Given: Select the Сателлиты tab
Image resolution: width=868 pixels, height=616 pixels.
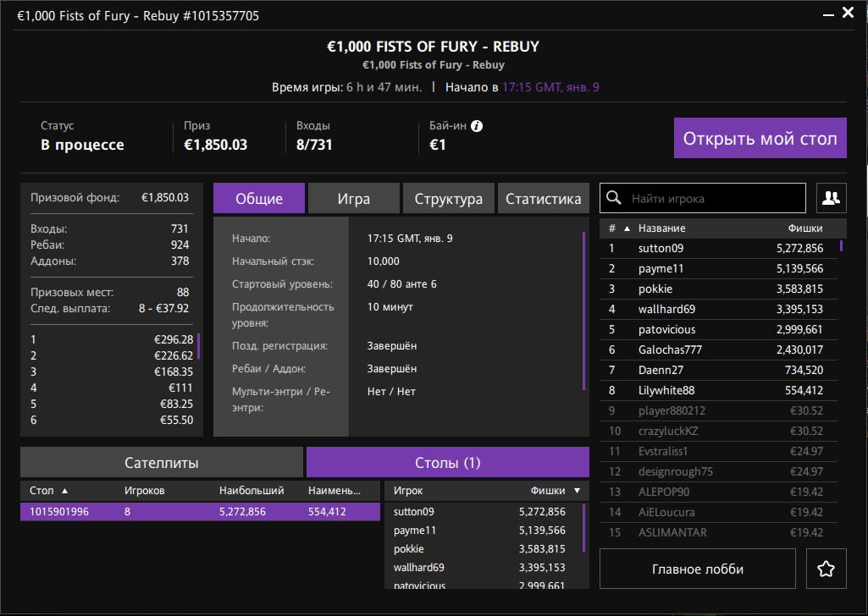Looking at the screenshot, I should (162, 462).
